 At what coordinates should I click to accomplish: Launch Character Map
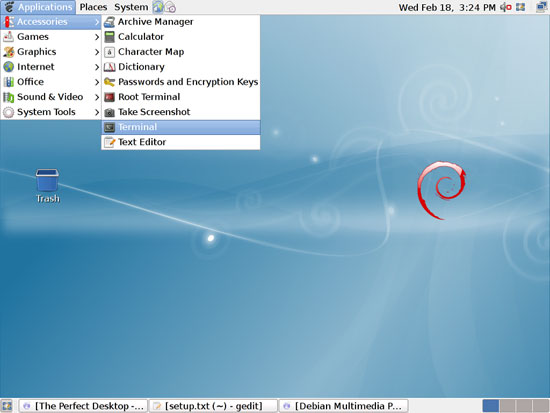pyautogui.click(x=181, y=52)
